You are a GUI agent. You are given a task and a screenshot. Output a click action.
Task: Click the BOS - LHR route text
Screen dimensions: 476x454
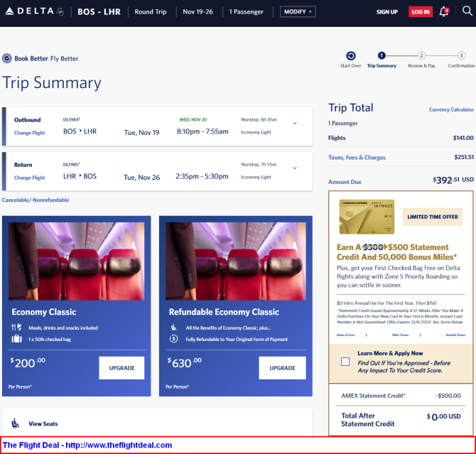click(x=99, y=11)
